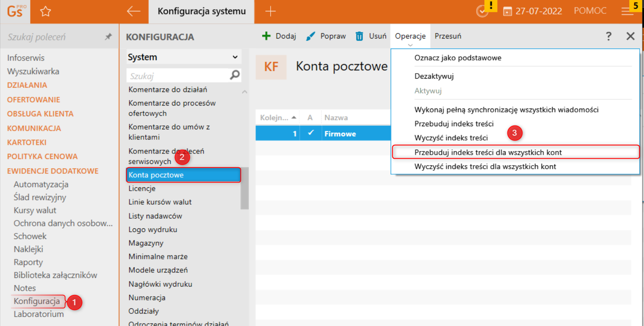Screen dimensions: 644x326
Task: Open the POMOC help link
Action: [590, 11]
